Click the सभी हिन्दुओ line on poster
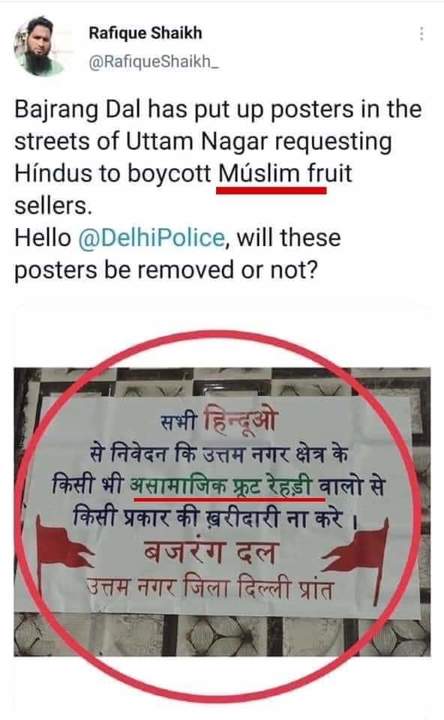The image size is (444, 720). click(219, 418)
